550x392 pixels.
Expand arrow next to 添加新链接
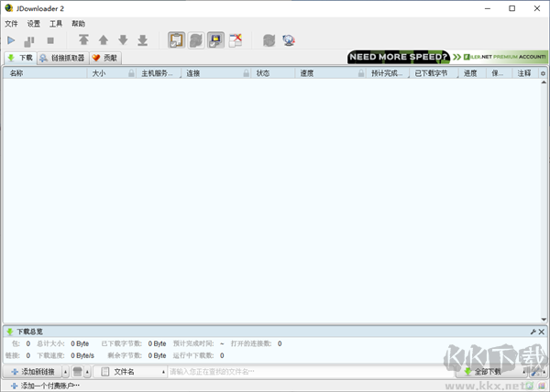[x=66, y=372]
